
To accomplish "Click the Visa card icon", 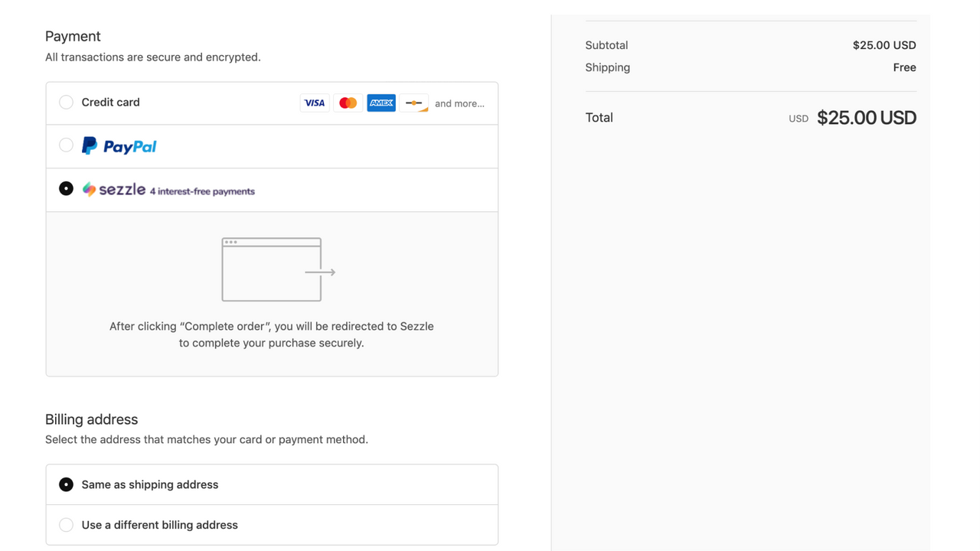I will (x=314, y=103).
